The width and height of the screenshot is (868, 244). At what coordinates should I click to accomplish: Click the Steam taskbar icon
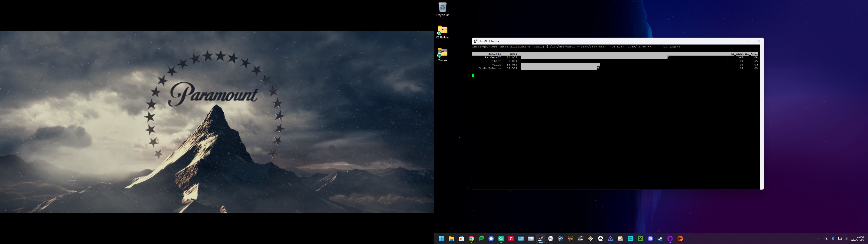click(660, 239)
